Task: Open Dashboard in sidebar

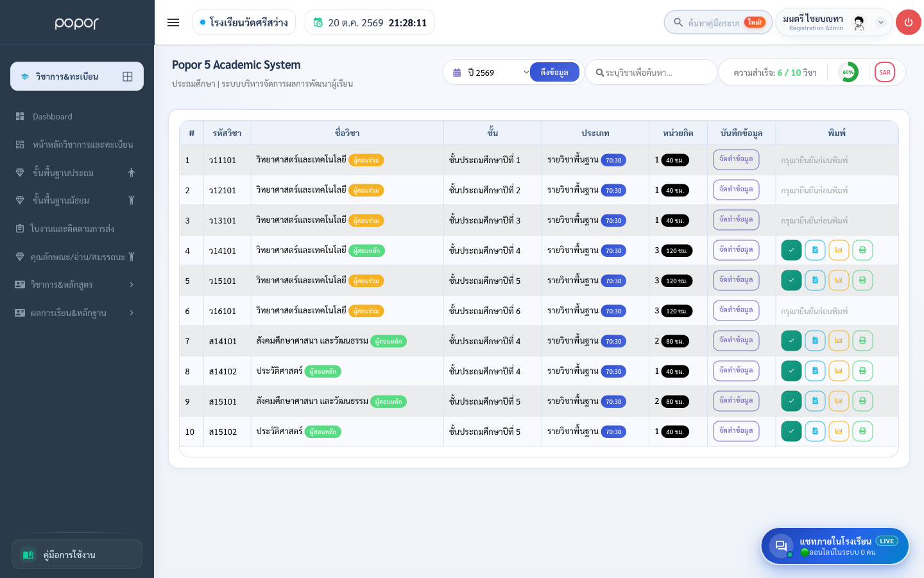Action: [x=77, y=116]
